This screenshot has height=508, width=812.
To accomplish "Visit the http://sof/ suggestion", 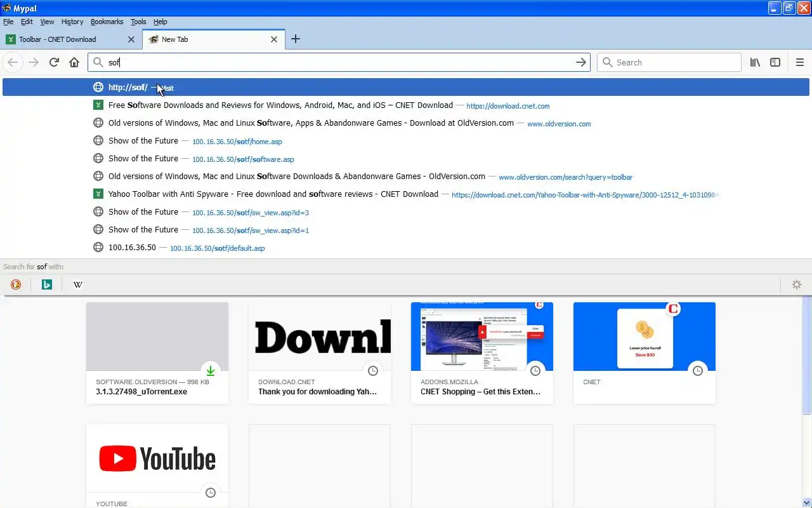I will pyautogui.click(x=406, y=88).
